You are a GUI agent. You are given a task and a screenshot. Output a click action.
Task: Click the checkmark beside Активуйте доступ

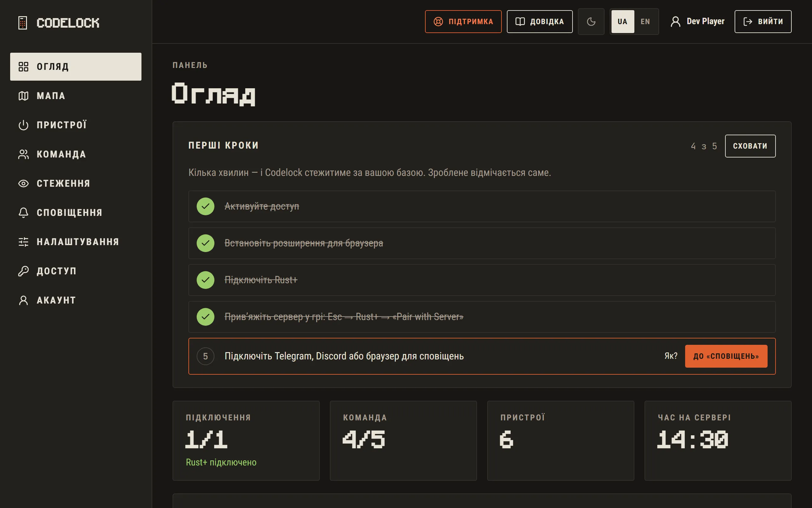(x=205, y=206)
